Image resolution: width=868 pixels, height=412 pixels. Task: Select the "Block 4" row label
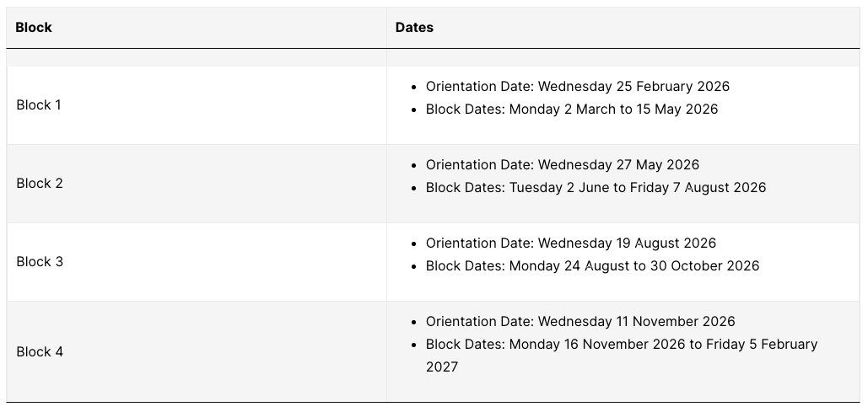pyautogui.click(x=40, y=352)
